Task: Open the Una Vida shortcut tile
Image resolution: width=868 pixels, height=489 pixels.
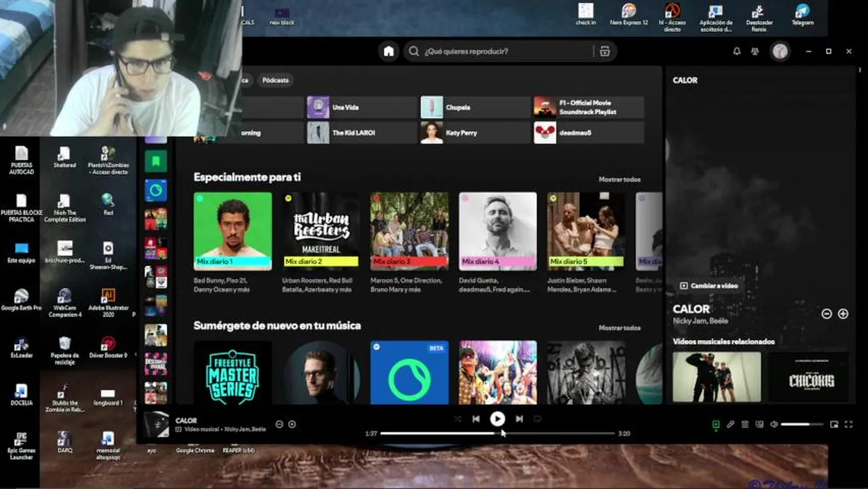Action: [x=361, y=107]
